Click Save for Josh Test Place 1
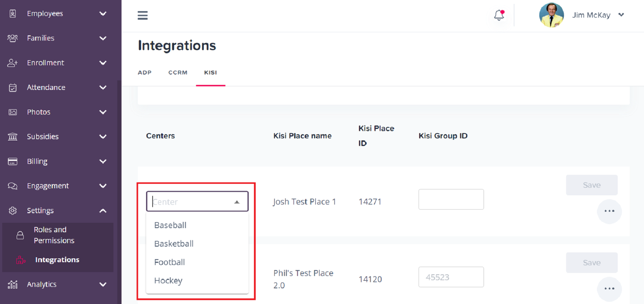 [592, 185]
